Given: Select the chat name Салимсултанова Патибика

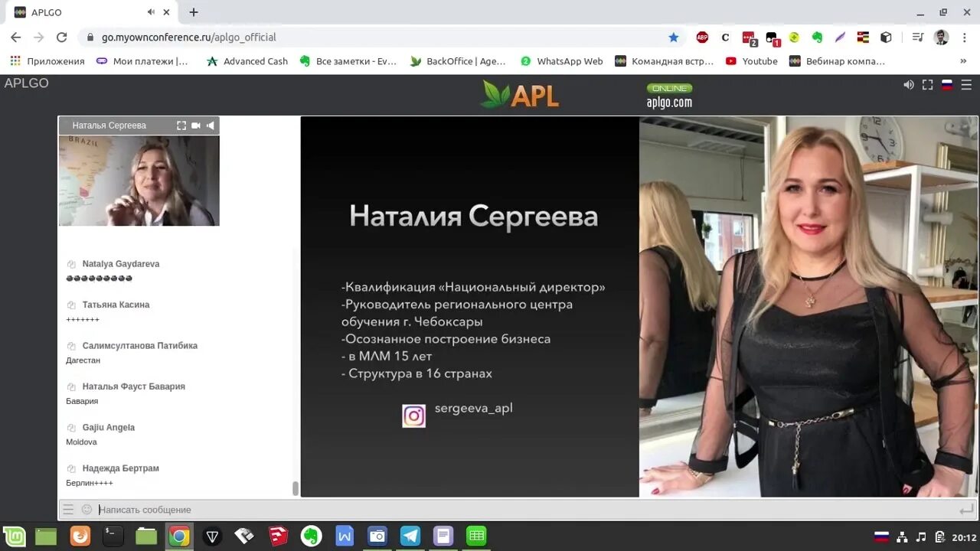Looking at the screenshot, I should coord(140,346).
